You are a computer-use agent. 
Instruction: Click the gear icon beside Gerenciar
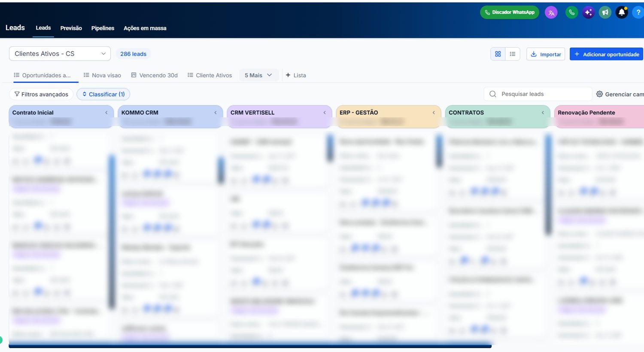(x=599, y=94)
